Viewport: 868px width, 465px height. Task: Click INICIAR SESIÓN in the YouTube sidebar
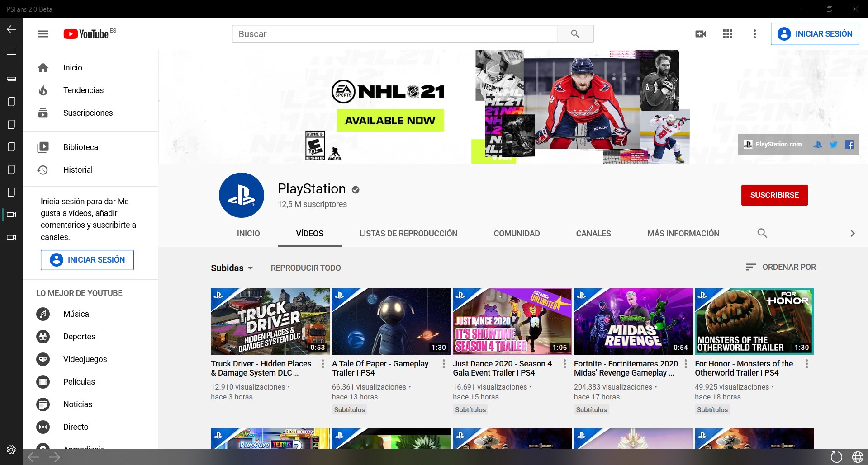[87, 260]
